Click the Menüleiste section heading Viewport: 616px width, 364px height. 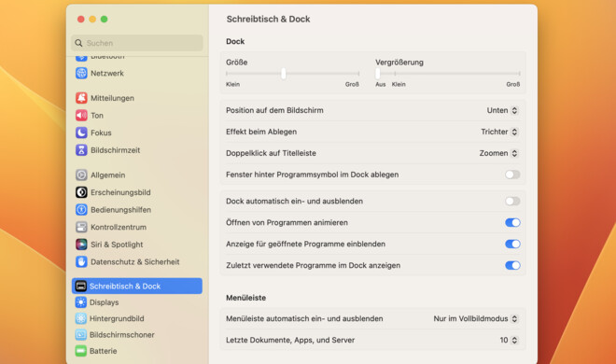coord(245,298)
